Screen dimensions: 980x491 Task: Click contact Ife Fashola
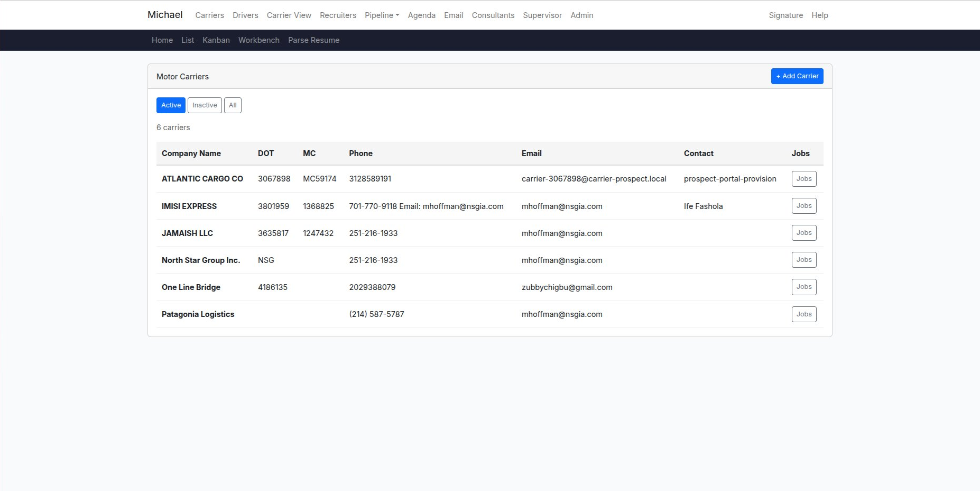(x=703, y=206)
